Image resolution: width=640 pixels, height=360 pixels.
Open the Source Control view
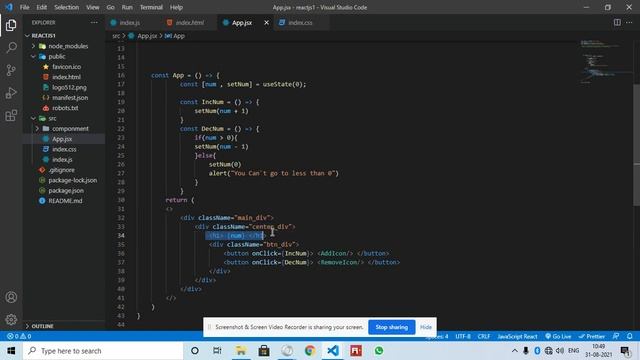pyautogui.click(x=11, y=70)
